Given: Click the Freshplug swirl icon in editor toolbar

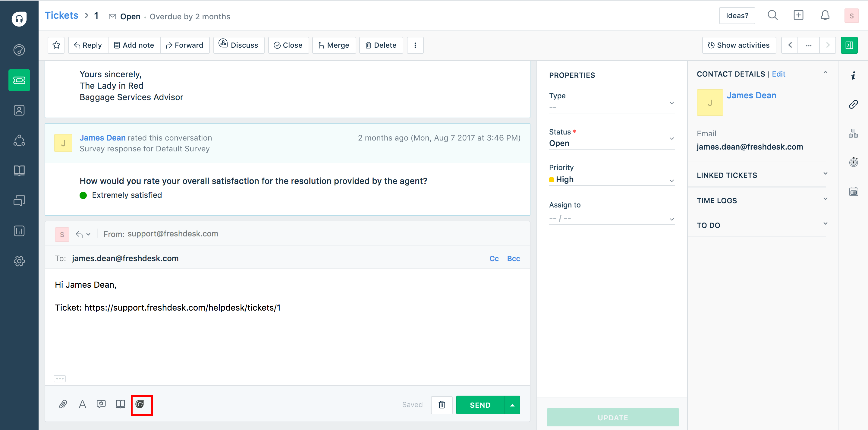Looking at the screenshot, I should [x=140, y=404].
